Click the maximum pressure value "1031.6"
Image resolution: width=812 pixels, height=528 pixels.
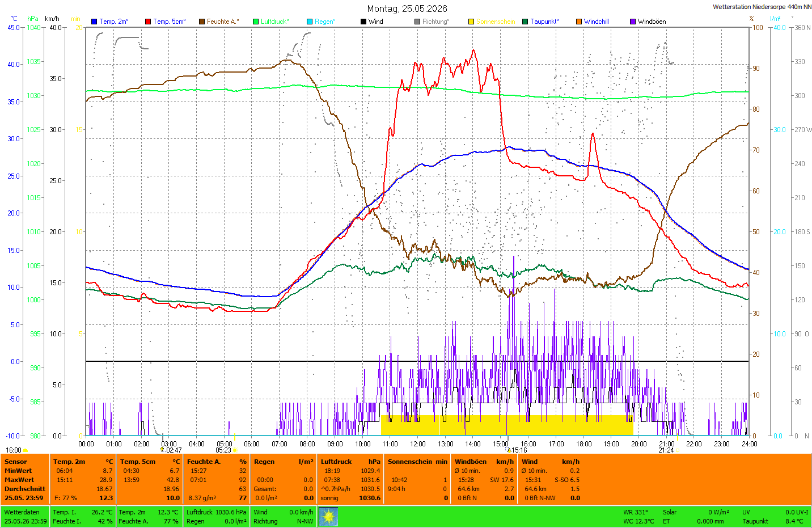[371, 480]
